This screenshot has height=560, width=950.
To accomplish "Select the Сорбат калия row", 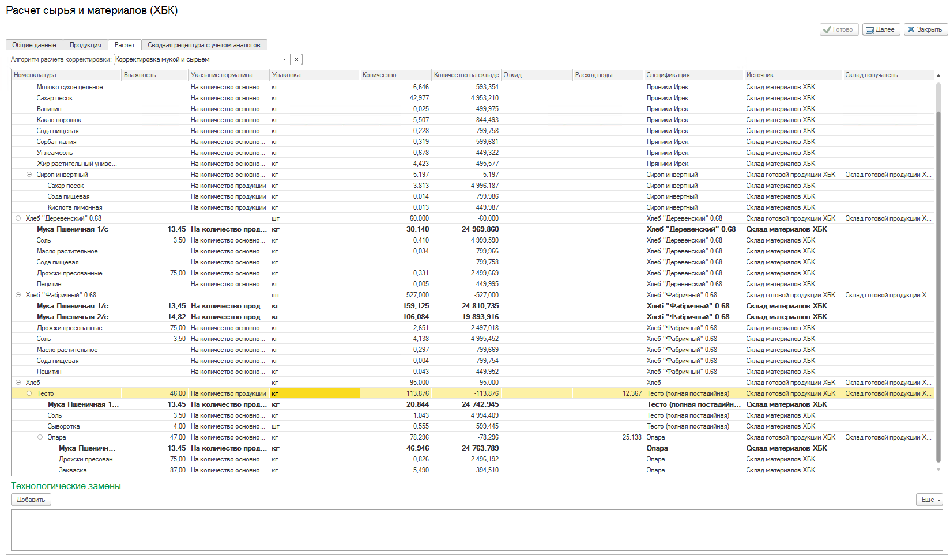I will (473, 142).
